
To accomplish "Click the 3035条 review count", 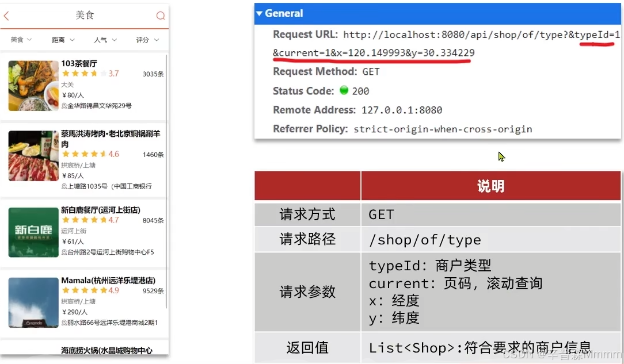I will 153,74.
